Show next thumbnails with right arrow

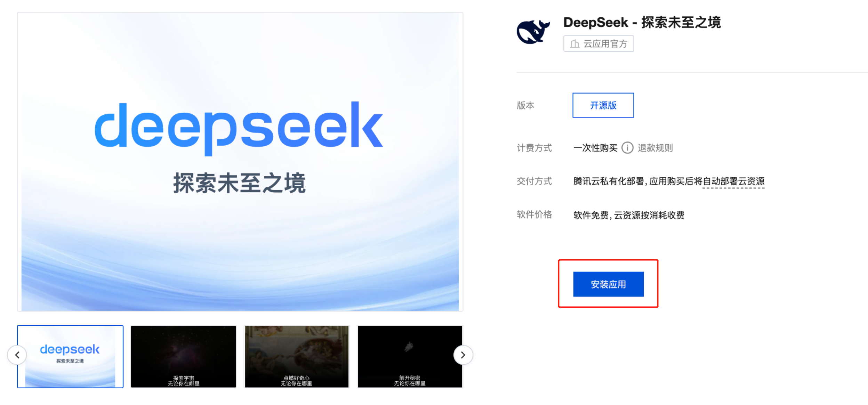463,355
